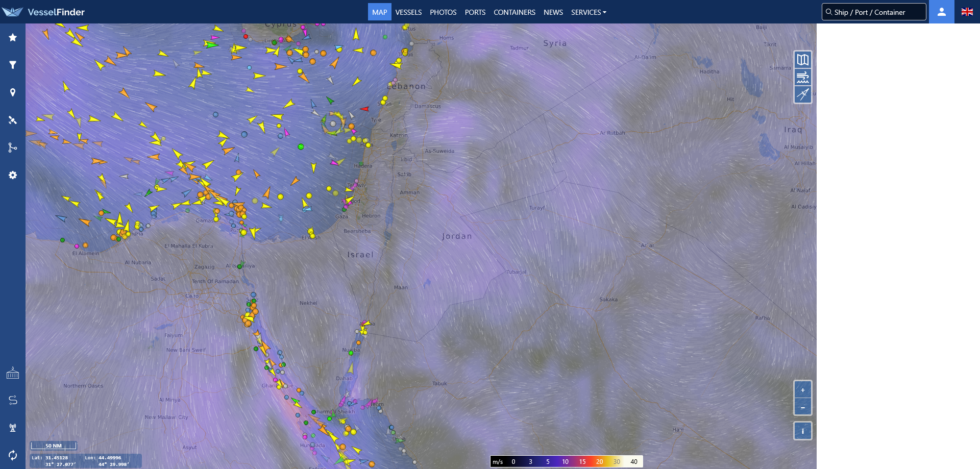Click the Damascus map label

[x=428, y=106]
